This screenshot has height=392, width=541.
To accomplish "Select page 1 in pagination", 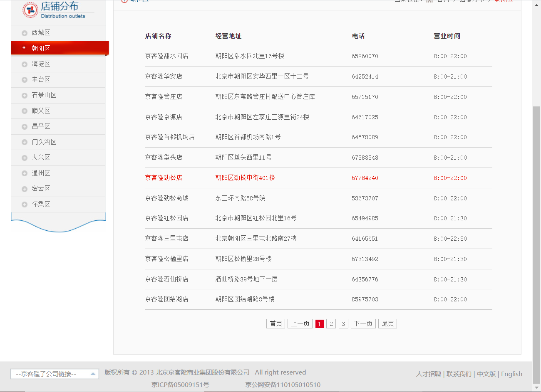I will (319, 324).
